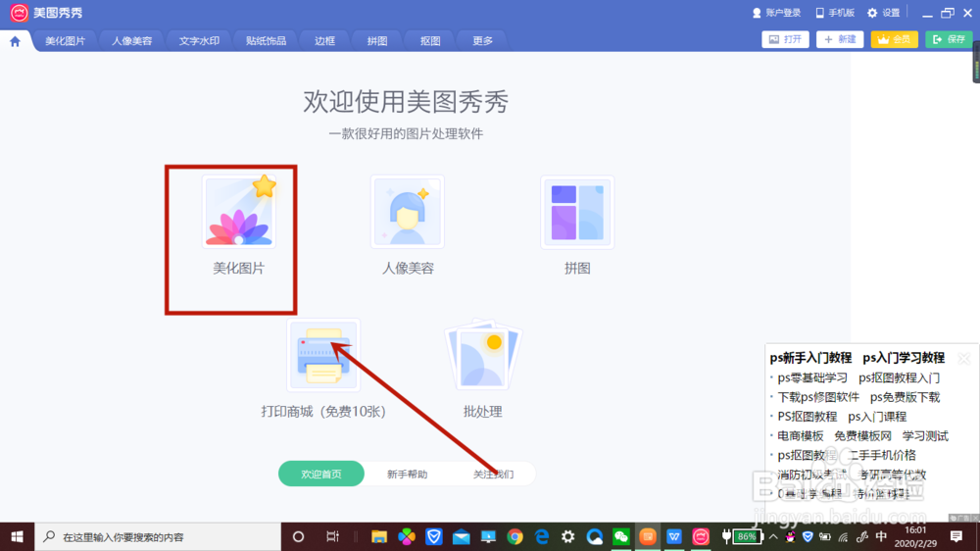Click the Windows search input box
Image resolution: width=980 pixels, height=551 pixels.
pyautogui.click(x=158, y=536)
